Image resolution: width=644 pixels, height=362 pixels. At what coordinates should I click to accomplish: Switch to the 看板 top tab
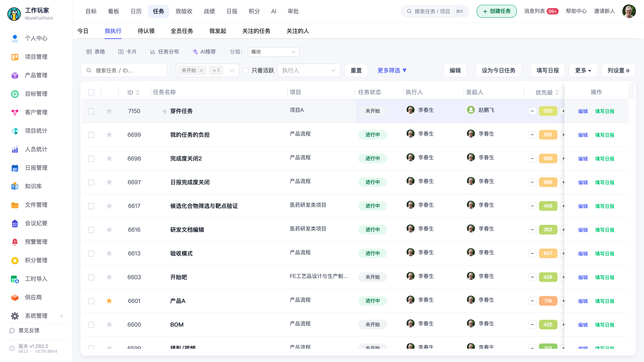click(x=114, y=11)
